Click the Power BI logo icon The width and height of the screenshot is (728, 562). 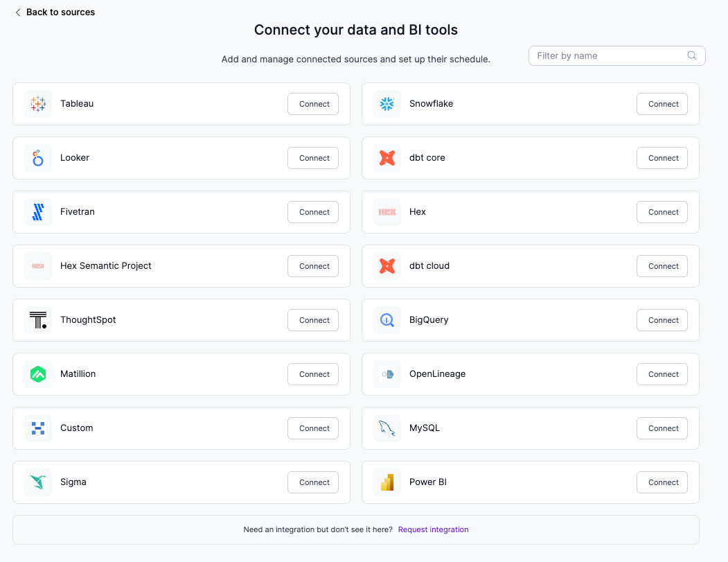point(387,482)
